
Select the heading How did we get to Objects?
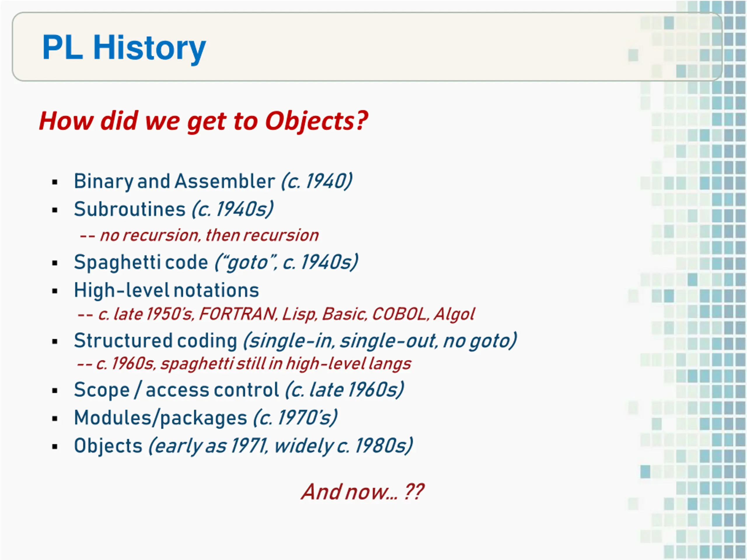[x=203, y=121]
